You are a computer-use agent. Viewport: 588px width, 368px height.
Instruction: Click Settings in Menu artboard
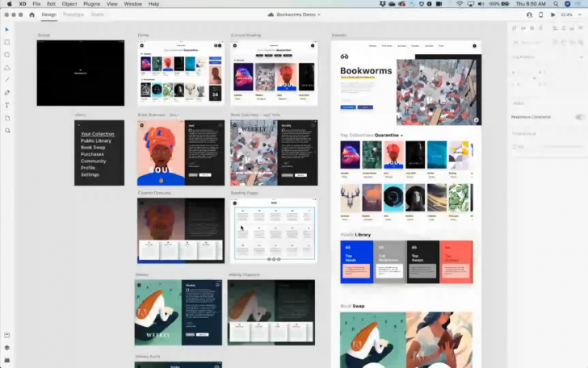[x=90, y=174]
